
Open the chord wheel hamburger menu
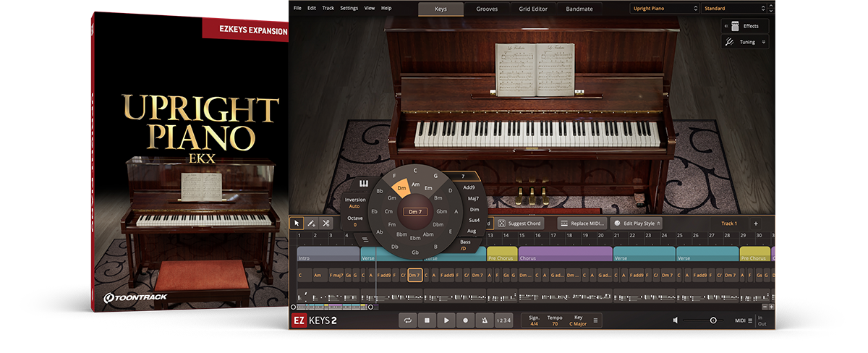[x=366, y=240]
